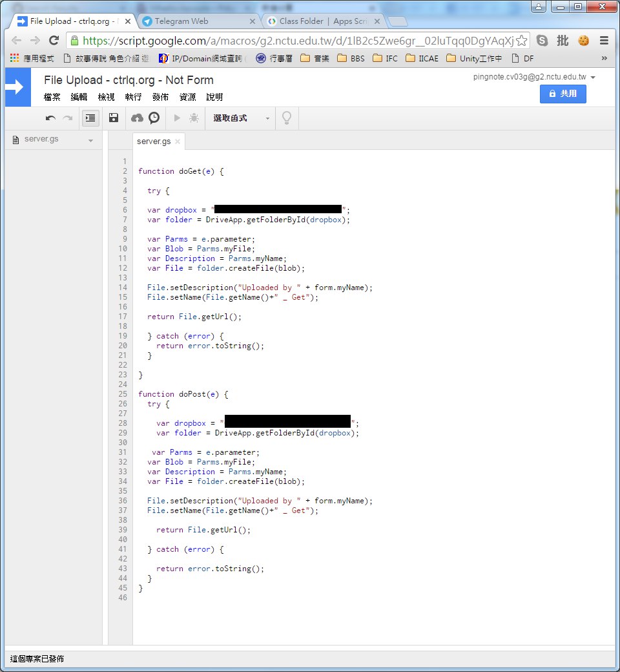620x672 pixels.
Task: Save the script with floppy disk icon
Action: click(x=114, y=118)
